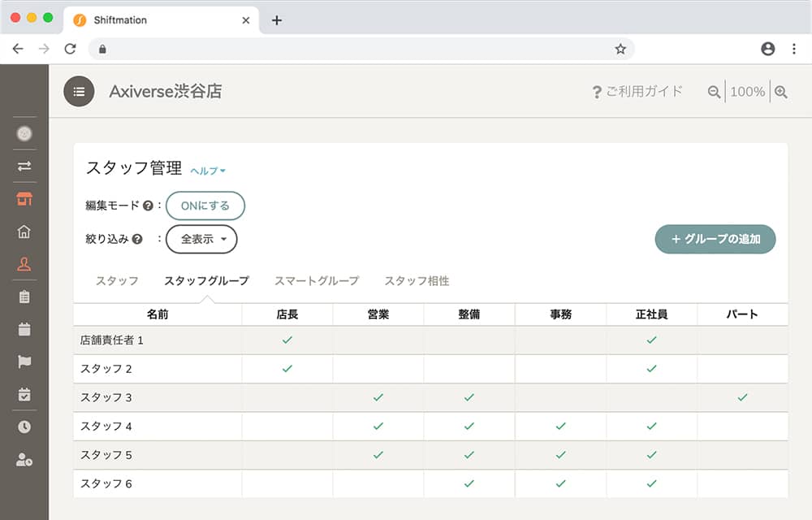Select the Shiftmation browser tab
This screenshot has width=812, height=520.
tap(161, 20)
